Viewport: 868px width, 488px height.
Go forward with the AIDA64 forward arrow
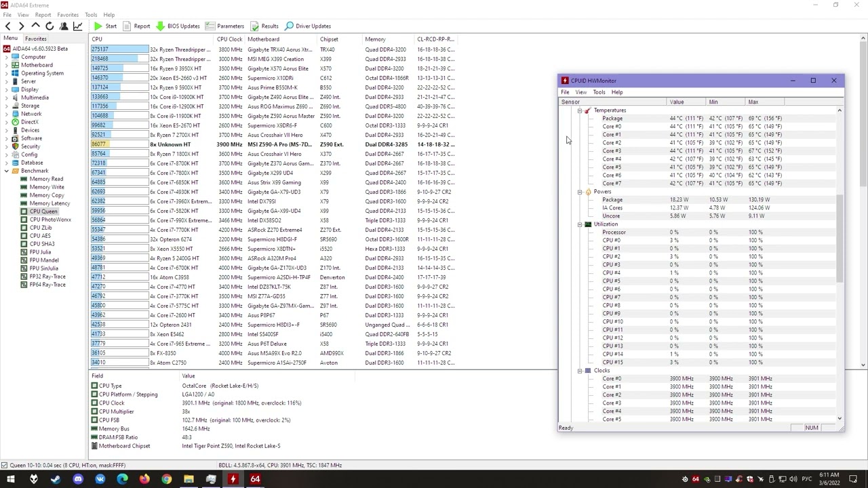pyautogui.click(x=22, y=26)
